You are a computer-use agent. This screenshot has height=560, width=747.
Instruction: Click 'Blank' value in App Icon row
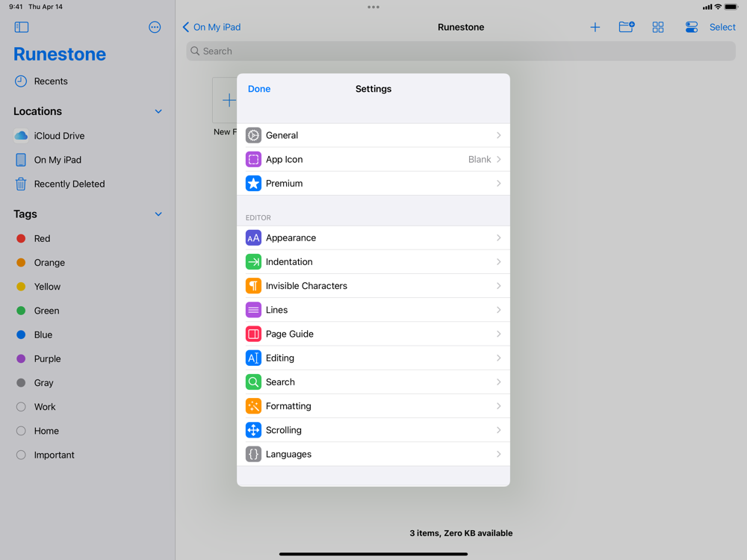[480, 160]
